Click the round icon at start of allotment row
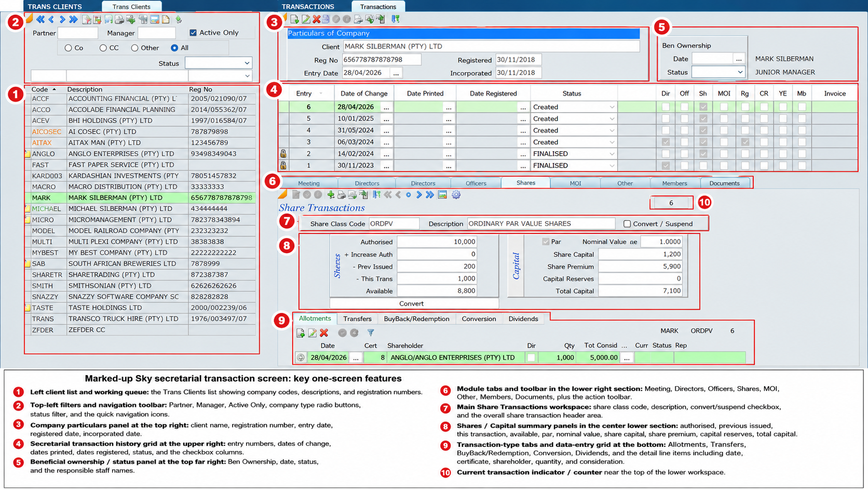The image size is (868, 489). (301, 358)
